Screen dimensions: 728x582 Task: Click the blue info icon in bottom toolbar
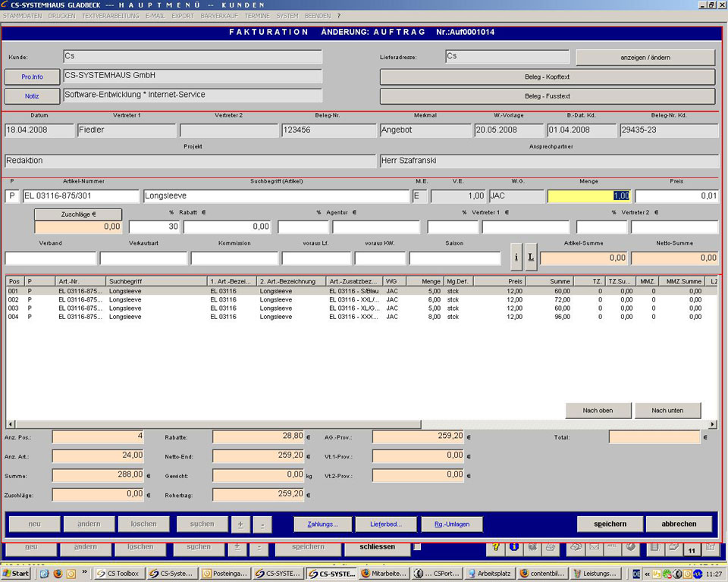513,547
